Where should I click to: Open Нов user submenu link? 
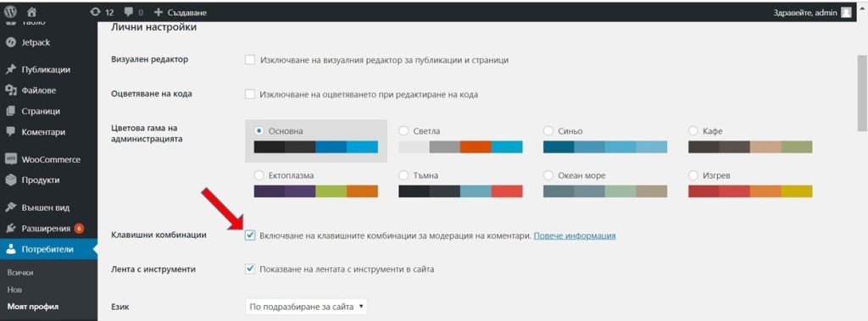point(15,290)
